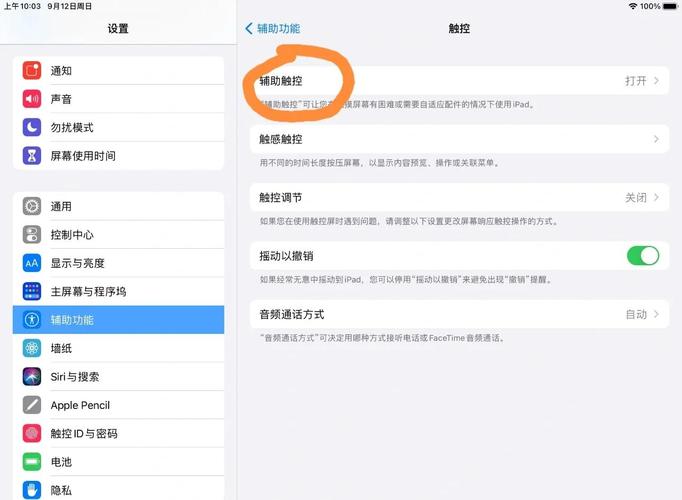Tap the description starting 如果您在使用触控屏时遇到问题
This screenshot has width=682, height=500.
(409, 221)
